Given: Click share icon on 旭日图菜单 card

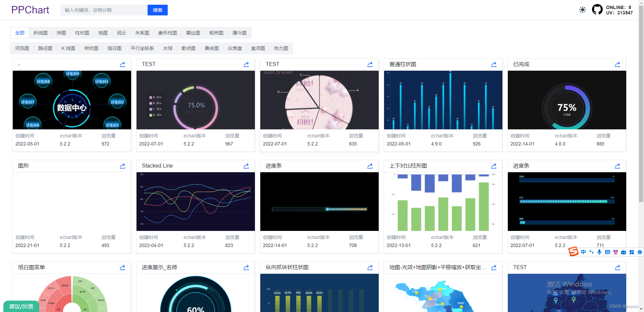Looking at the screenshot, I should 122,267.
